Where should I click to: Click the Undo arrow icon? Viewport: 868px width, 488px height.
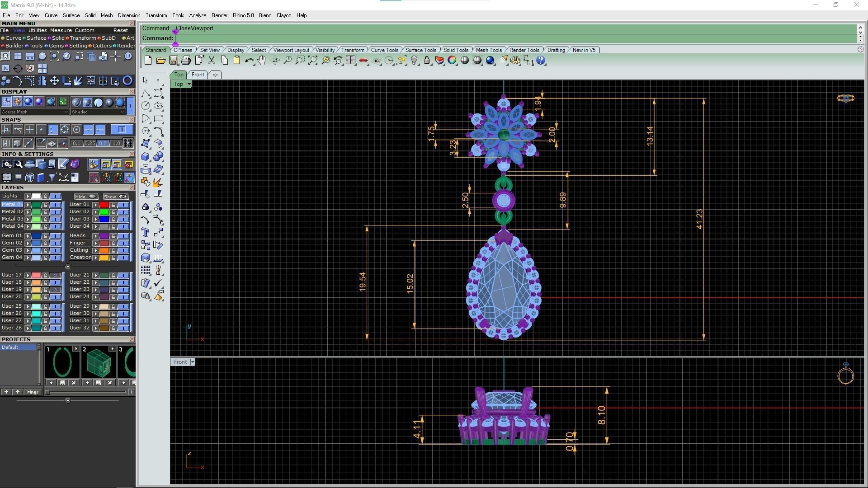click(249, 61)
